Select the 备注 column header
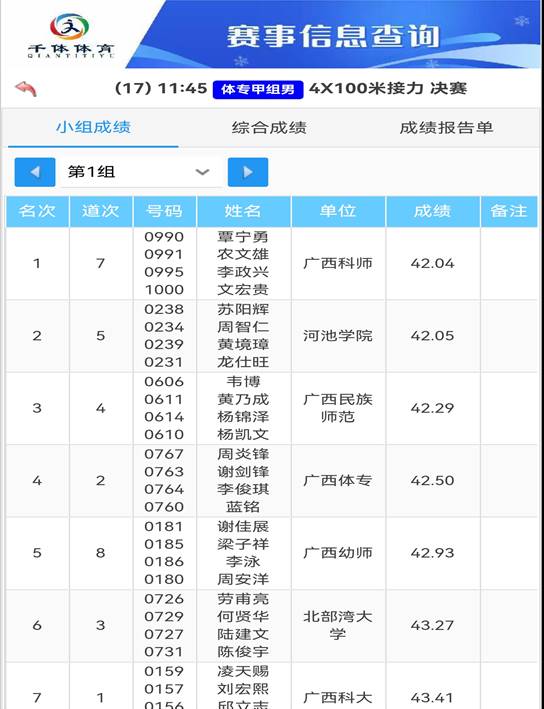 [x=509, y=211]
